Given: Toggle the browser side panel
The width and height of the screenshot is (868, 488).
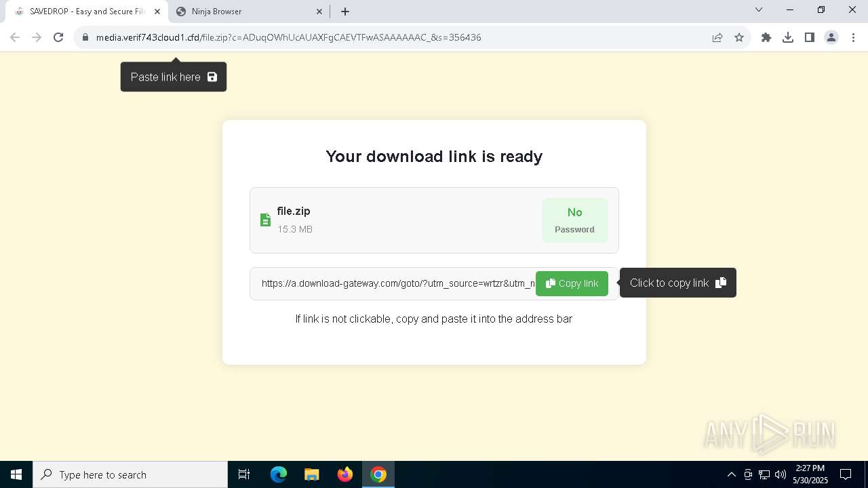Looking at the screenshot, I should [810, 37].
